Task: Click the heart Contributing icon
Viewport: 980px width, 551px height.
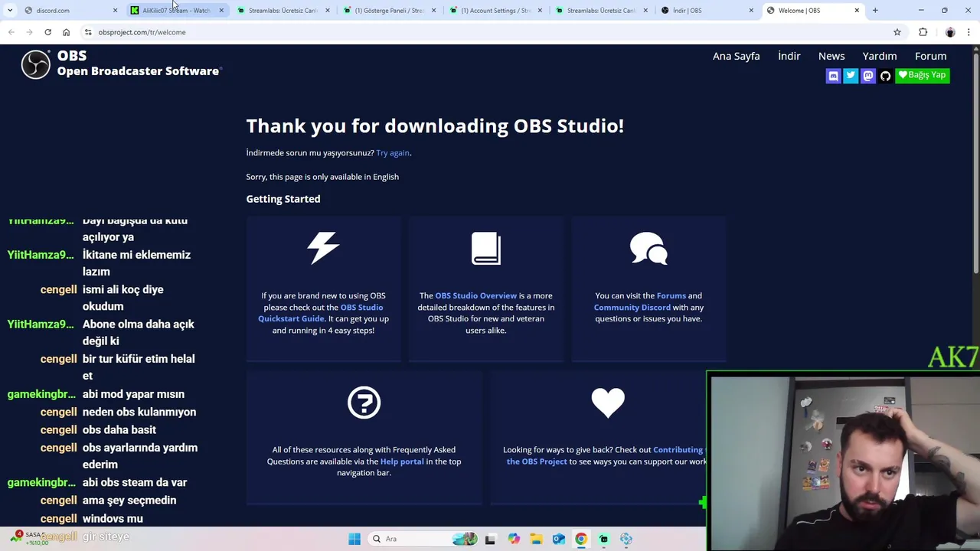Action: tap(608, 403)
